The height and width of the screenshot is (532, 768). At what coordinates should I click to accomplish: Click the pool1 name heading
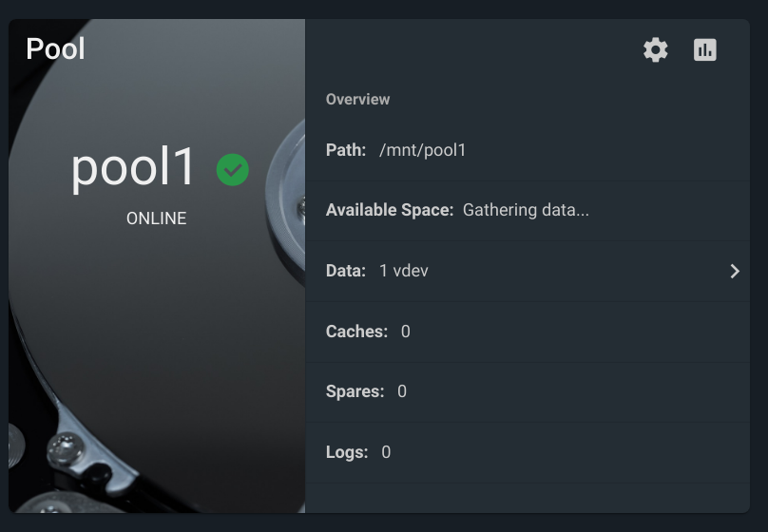pyautogui.click(x=133, y=167)
